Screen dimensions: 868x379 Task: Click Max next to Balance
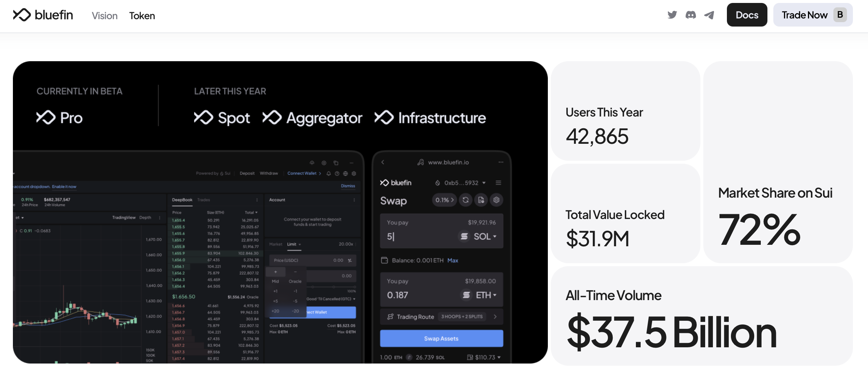click(x=453, y=260)
